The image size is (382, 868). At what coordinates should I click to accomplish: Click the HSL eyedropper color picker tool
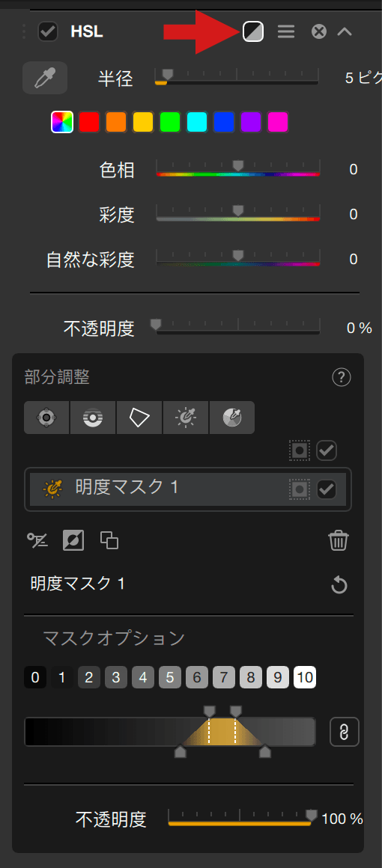45,78
